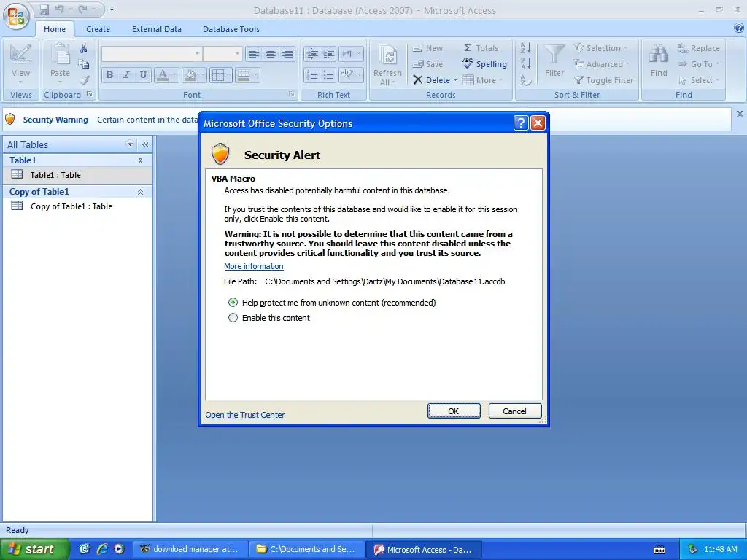Click Cancel in Security Options dialog

515,411
